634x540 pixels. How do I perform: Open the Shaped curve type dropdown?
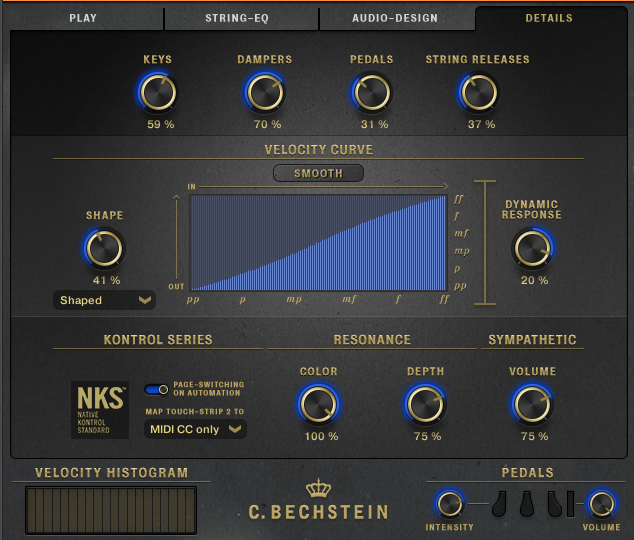pos(104,300)
